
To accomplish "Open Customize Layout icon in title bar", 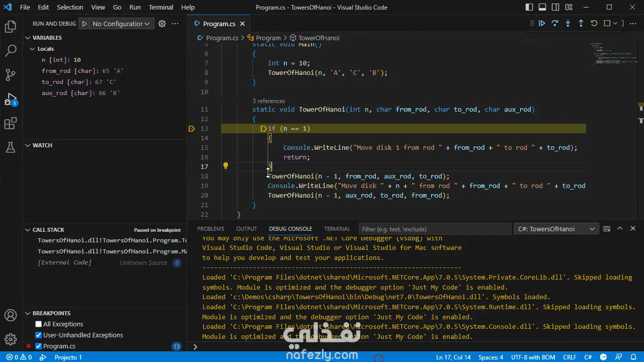I will 569,7.
